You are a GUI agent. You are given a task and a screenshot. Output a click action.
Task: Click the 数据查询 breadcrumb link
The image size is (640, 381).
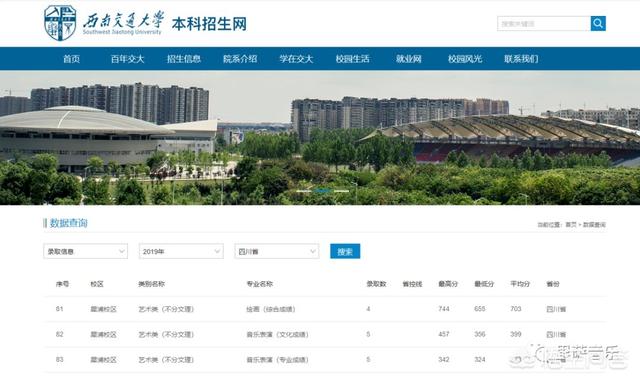[594, 225]
